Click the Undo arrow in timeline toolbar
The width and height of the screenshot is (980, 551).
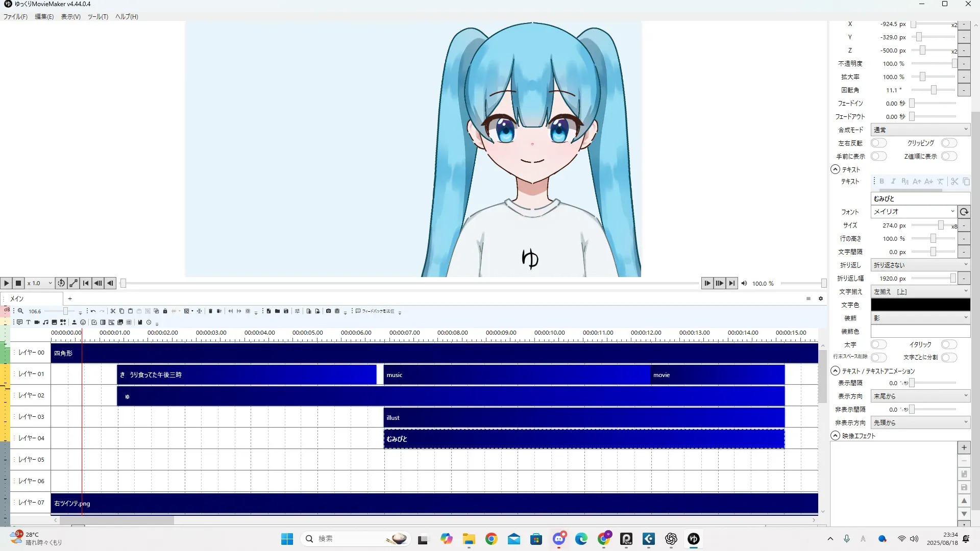(93, 311)
